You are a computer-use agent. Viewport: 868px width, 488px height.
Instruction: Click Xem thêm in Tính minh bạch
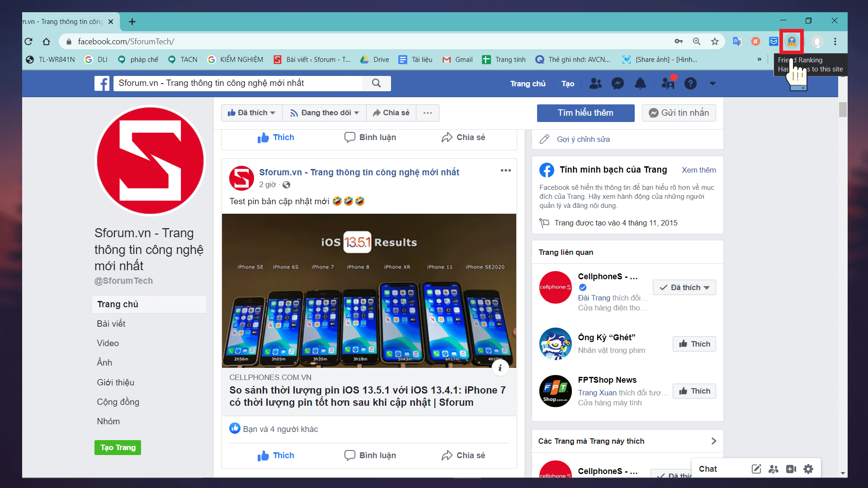[x=698, y=170]
